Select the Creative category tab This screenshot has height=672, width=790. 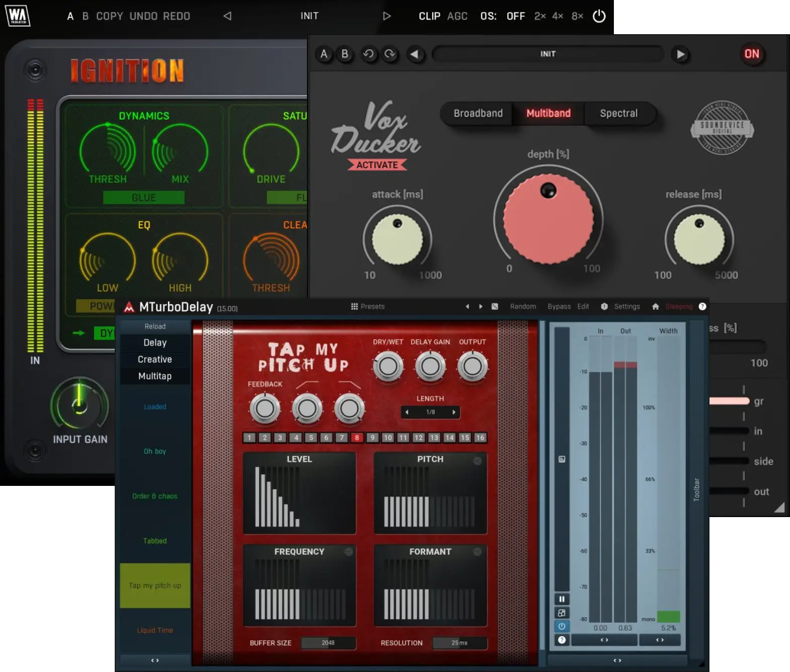(x=155, y=359)
